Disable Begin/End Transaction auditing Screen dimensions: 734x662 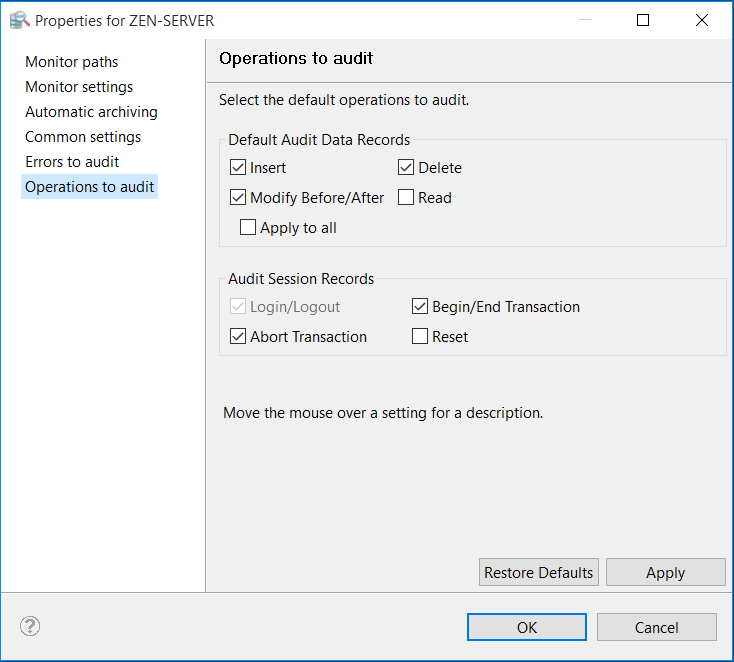pos(420,307)
